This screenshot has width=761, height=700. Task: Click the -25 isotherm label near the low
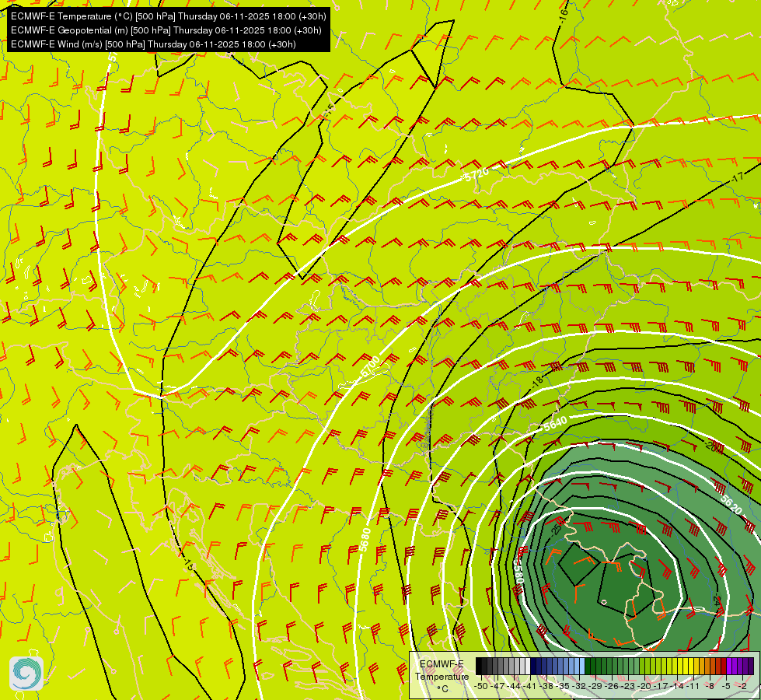point(558,529)
